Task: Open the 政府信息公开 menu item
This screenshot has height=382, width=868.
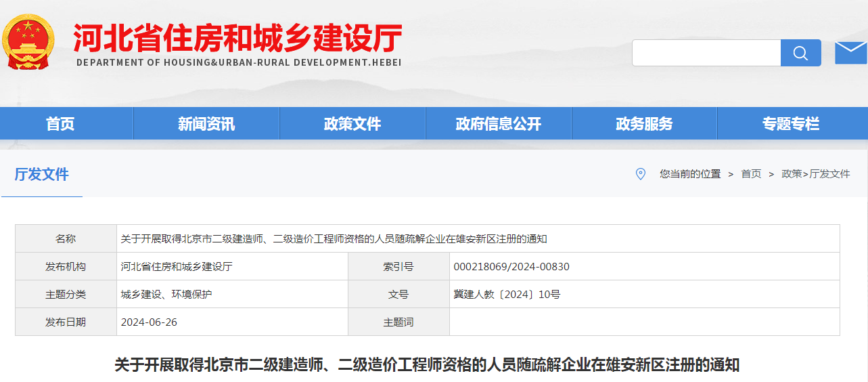Action: click(499, 124)
